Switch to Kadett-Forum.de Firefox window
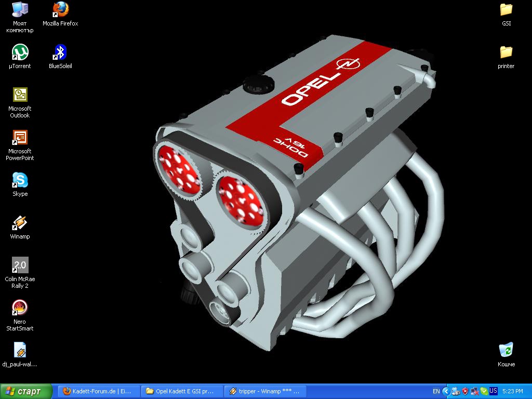This screenshot has width=532, height=399. [x=99, y=391]
